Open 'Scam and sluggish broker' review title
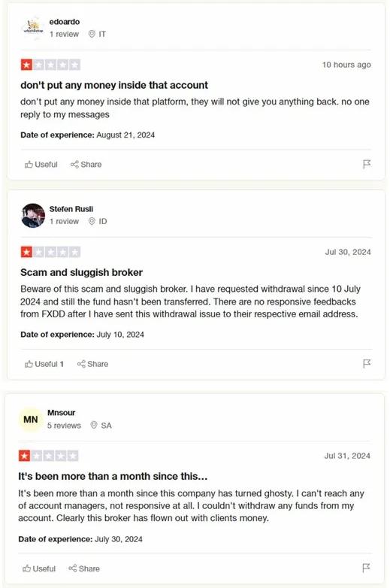This screenshot has height=588, width=390. [x=81, y=272]
